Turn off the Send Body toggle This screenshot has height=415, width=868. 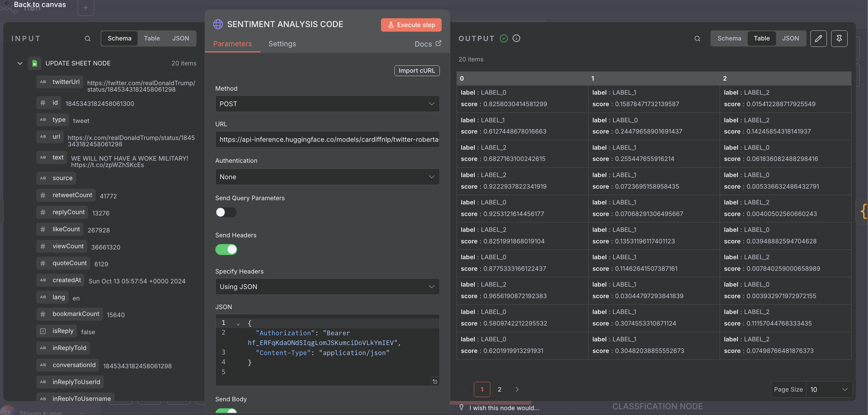click(x=226, y=411)
